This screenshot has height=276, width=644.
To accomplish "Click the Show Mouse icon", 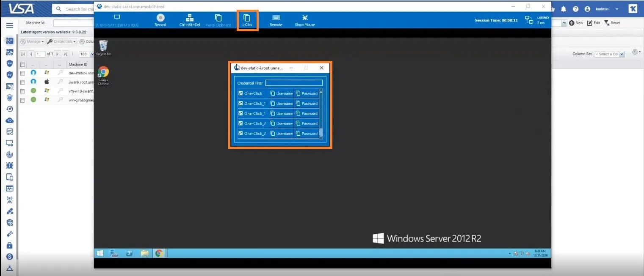I will click(x=305, y=19).
